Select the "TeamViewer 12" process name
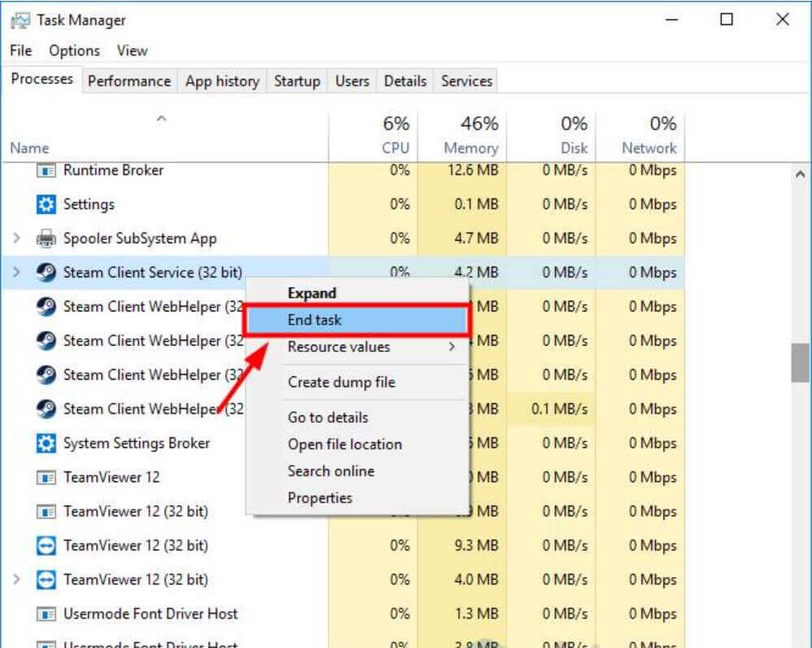Viewport: 812px width, 648px height. point(111,477)
